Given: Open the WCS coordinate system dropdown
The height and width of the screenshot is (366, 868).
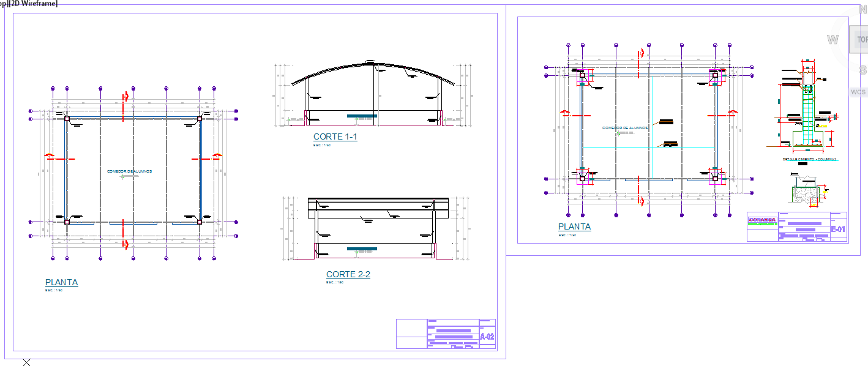Looking at the screenshot, I should [858, 92].
